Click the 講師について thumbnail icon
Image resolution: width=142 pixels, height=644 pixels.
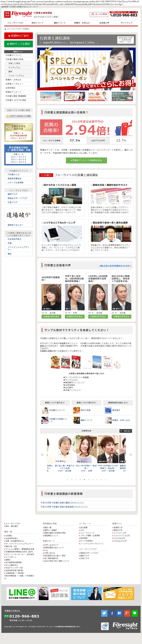tap(76, 420)
